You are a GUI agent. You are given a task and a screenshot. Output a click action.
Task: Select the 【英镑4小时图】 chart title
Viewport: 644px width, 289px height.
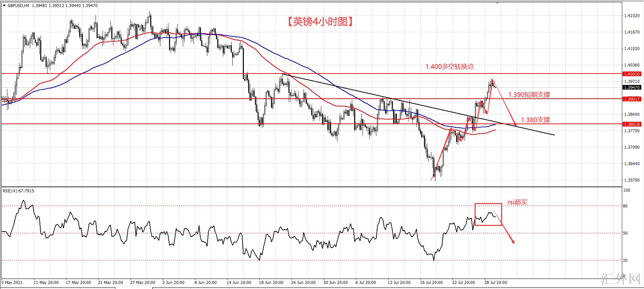(320, 22)
